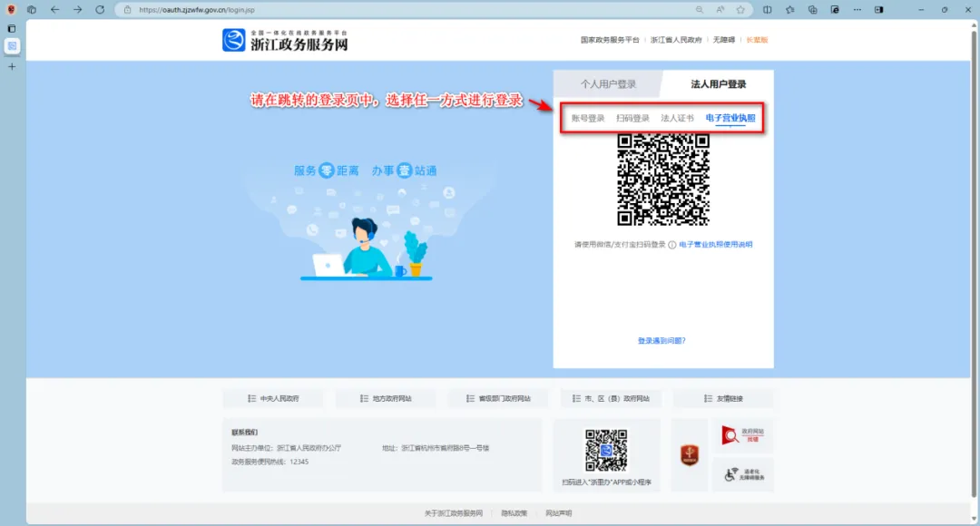
Task: Click the red government emblem 党政机关 badge
Action: click(x=690, y=454)
